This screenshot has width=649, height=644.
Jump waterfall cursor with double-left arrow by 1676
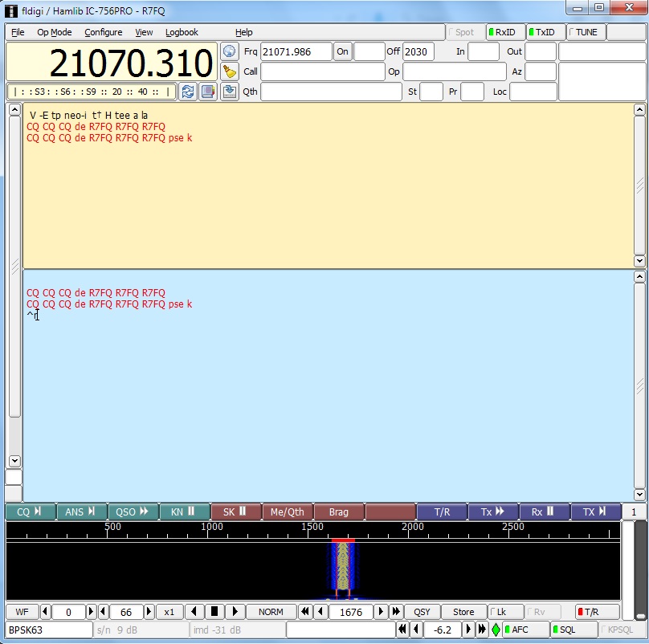tap(305, 612)
